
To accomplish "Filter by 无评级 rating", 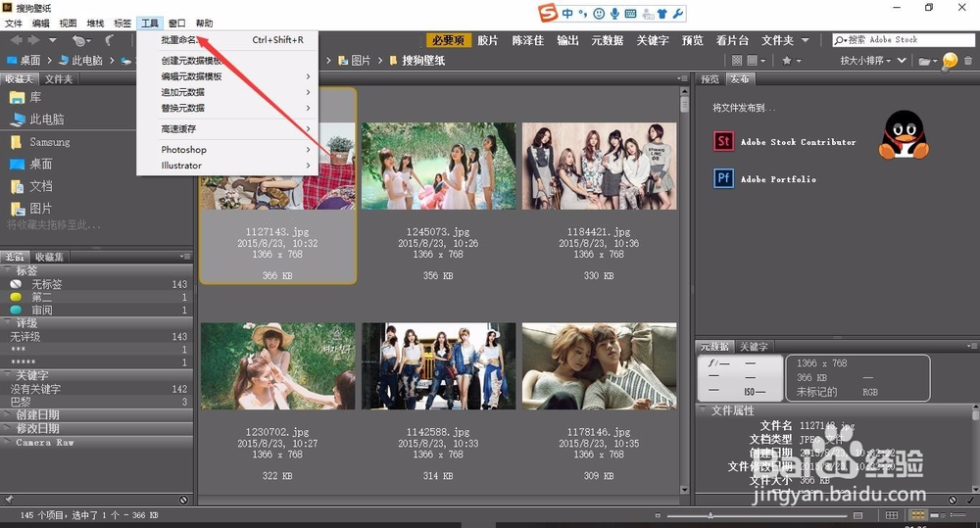I will [97, 336].
